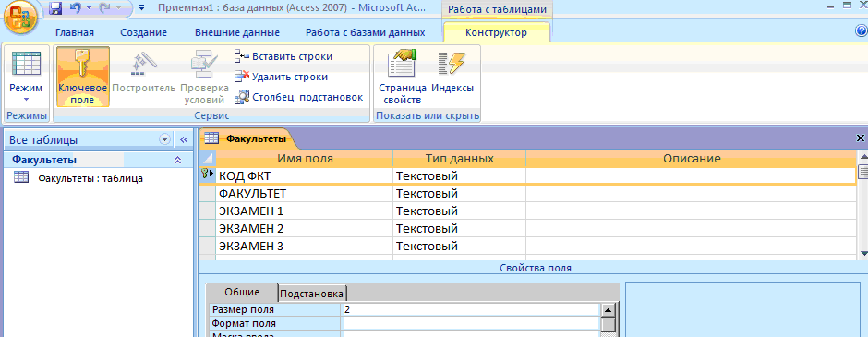This screenshot has height=337, width=868.
Task: Click the Работа с таблицами contextual header
Action: [496, 10]
